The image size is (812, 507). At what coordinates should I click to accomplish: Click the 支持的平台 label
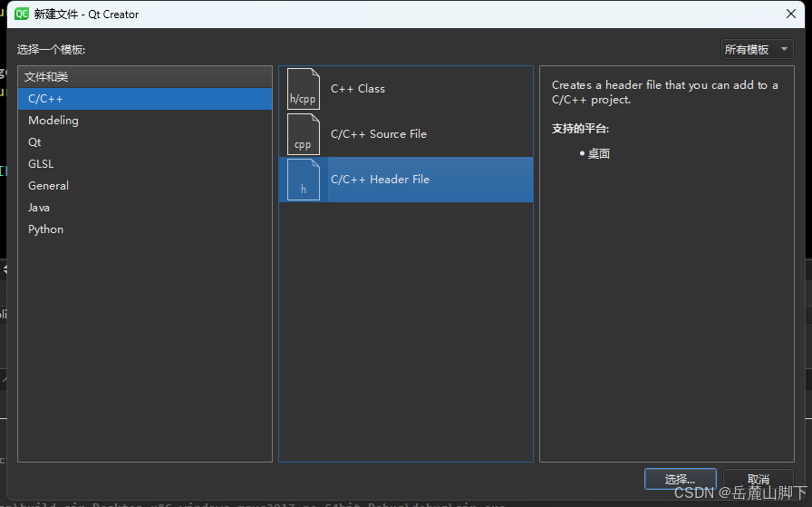[x=580, y=129]
